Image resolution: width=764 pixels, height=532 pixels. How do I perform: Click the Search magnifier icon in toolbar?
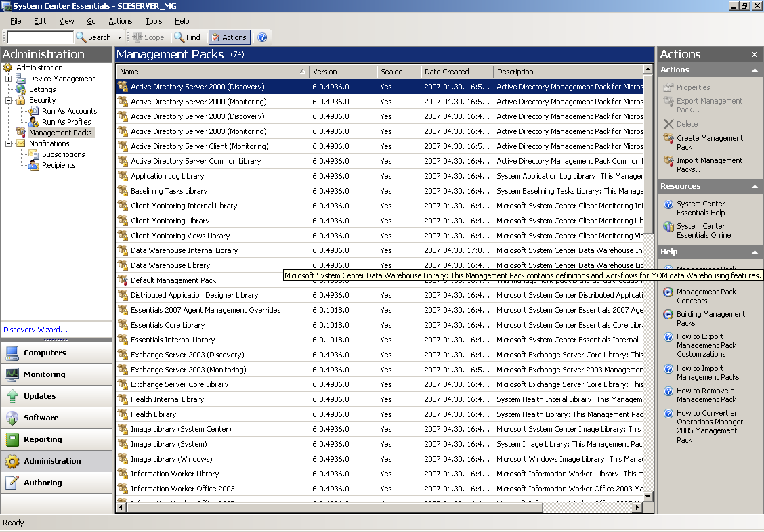pyautogui.click(x=81, y=37)
